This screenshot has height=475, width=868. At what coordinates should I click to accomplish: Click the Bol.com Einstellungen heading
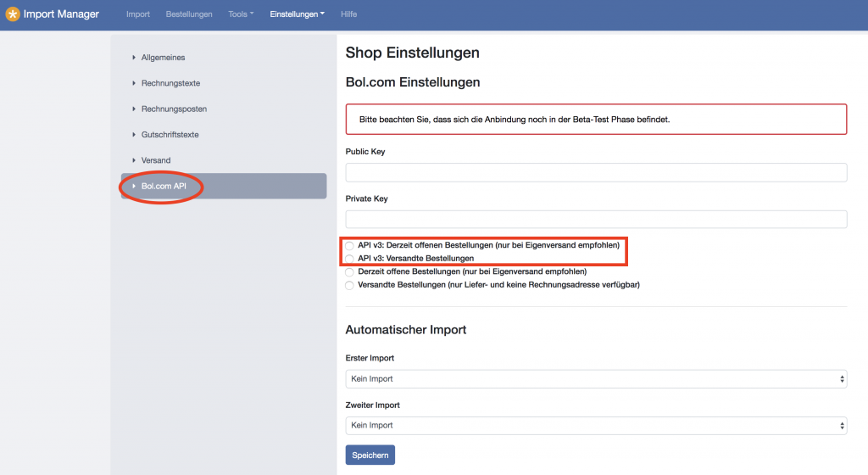(x=413, y=82)
